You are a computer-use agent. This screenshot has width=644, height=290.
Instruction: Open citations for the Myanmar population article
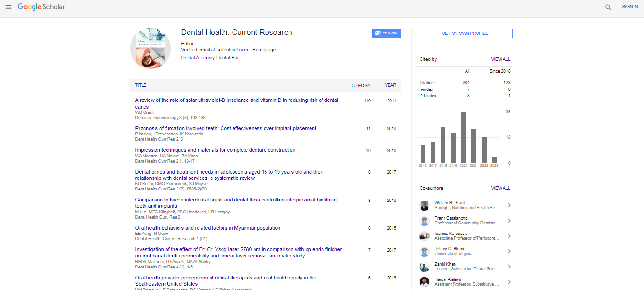coord(369,228)
